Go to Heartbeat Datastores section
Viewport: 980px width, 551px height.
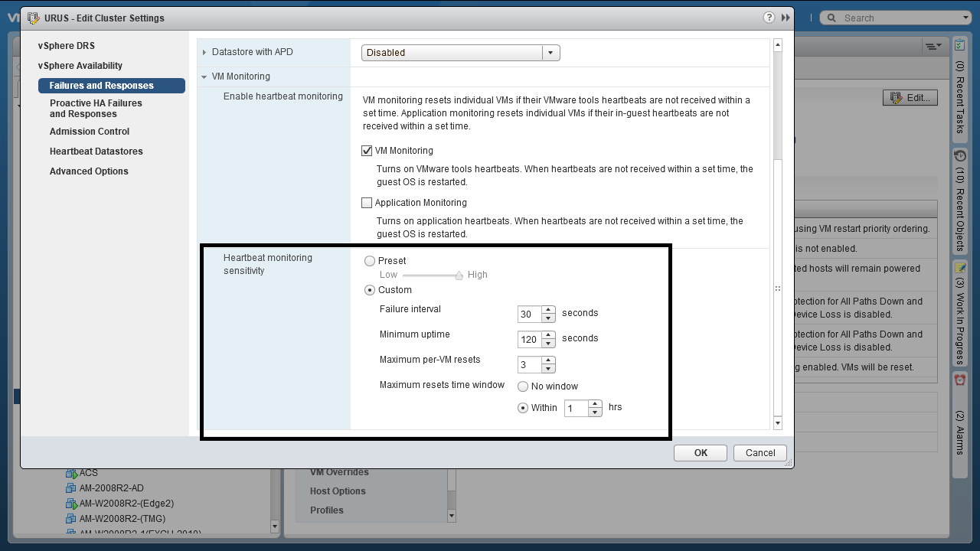coord(96,152)
